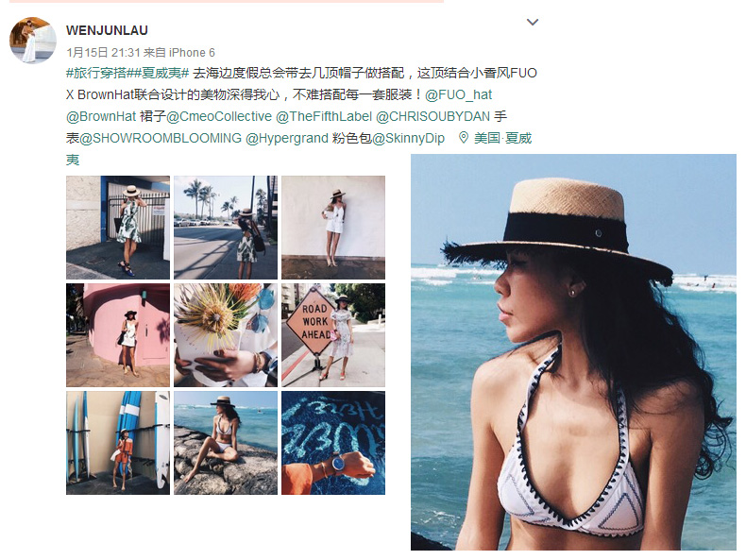Open the post options chevron dropdown
Screen dimensions: 746x560
pyautogui.click(x=533, y=22)
